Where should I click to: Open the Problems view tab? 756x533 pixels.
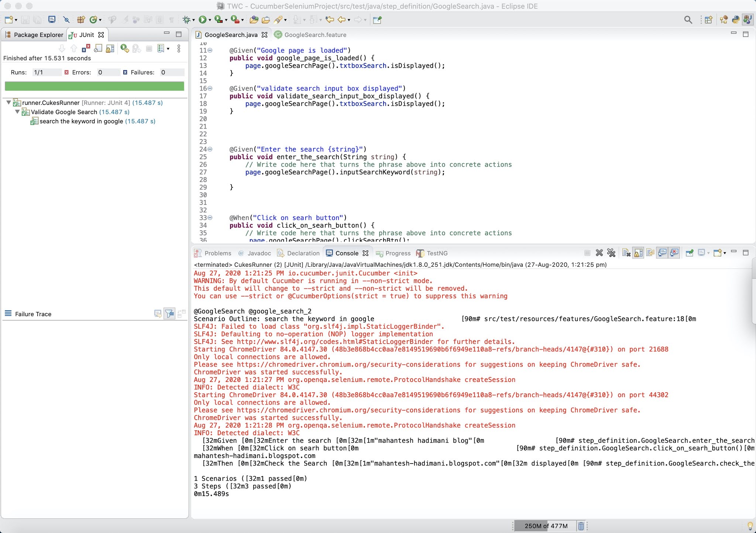click(x=217, y=253)
